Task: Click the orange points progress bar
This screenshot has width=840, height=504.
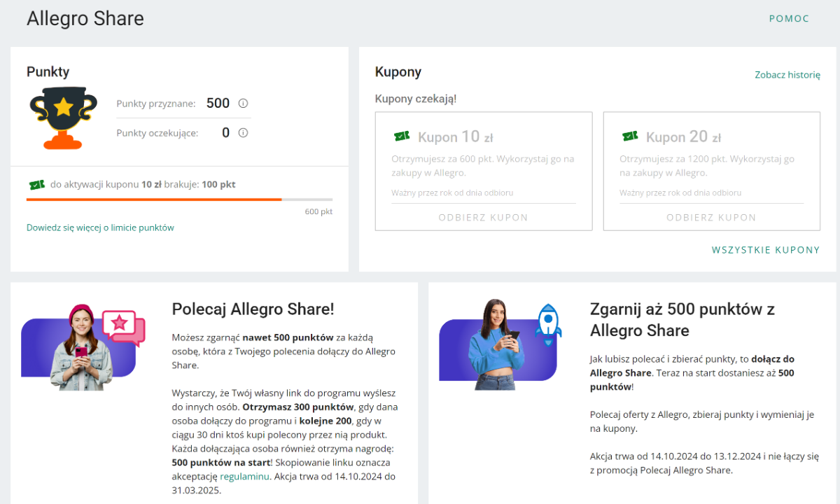Action: [154, 199]
